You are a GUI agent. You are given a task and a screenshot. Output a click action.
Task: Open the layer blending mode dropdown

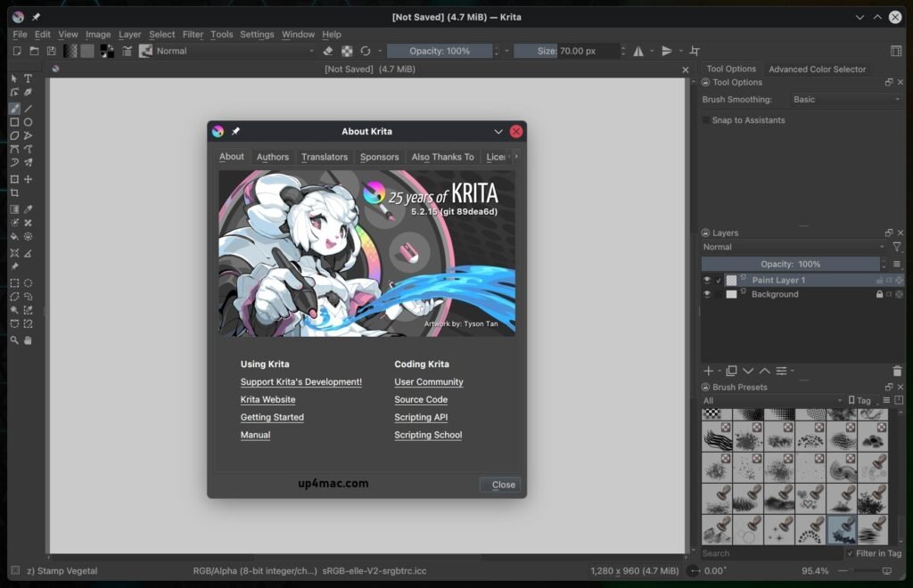coord(794,247)
